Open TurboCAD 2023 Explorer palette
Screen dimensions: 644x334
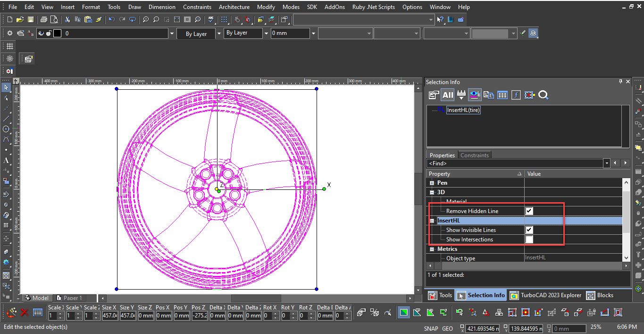(545, 295)
